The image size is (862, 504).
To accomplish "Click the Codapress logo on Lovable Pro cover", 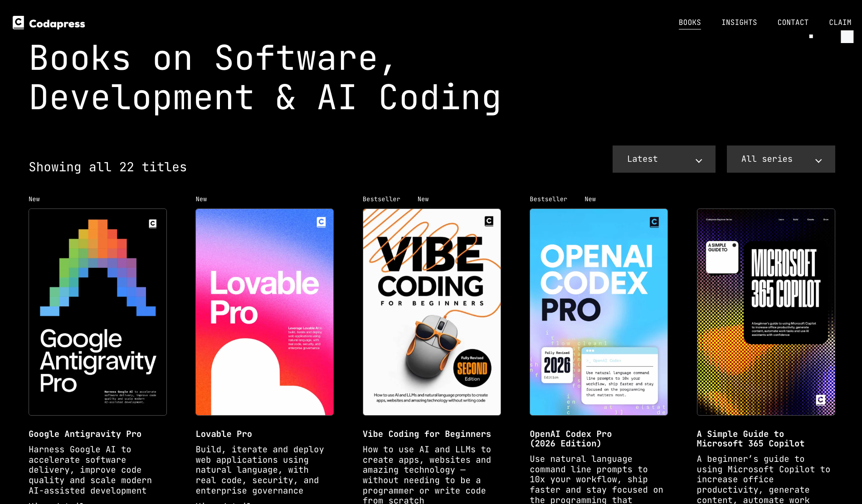I will pos(321,222).
